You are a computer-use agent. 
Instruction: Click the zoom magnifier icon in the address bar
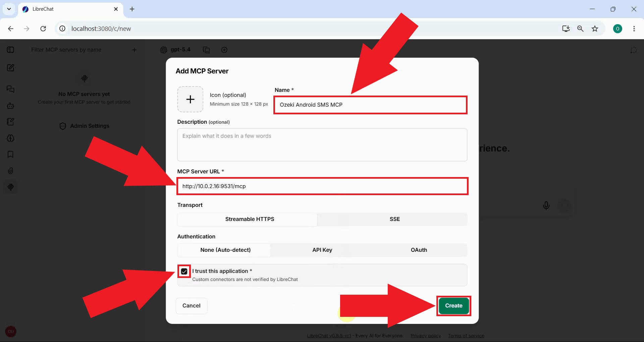point(580,28)
